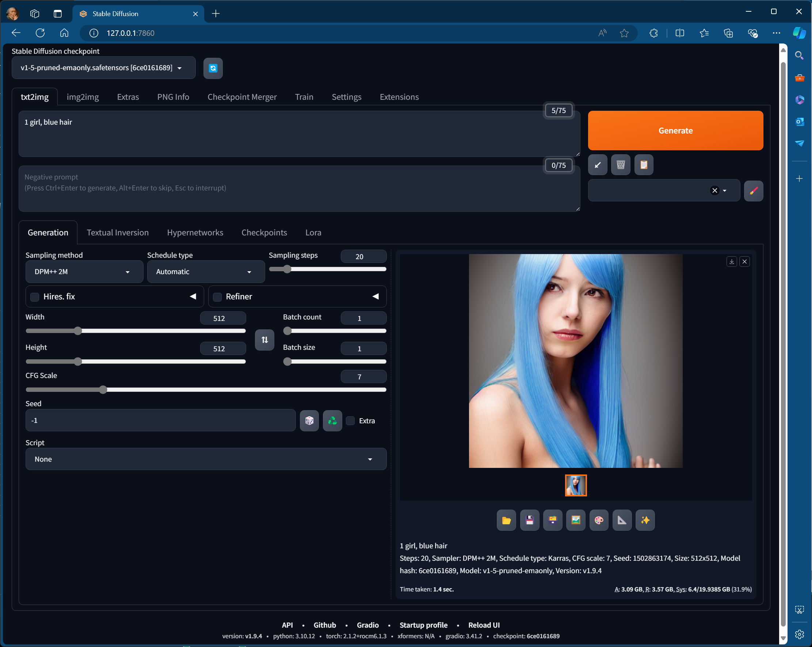Click the dice icon to randomize seed
This screenshot has width=812, height=647.
pyautogui.click(x=309, y=420)
